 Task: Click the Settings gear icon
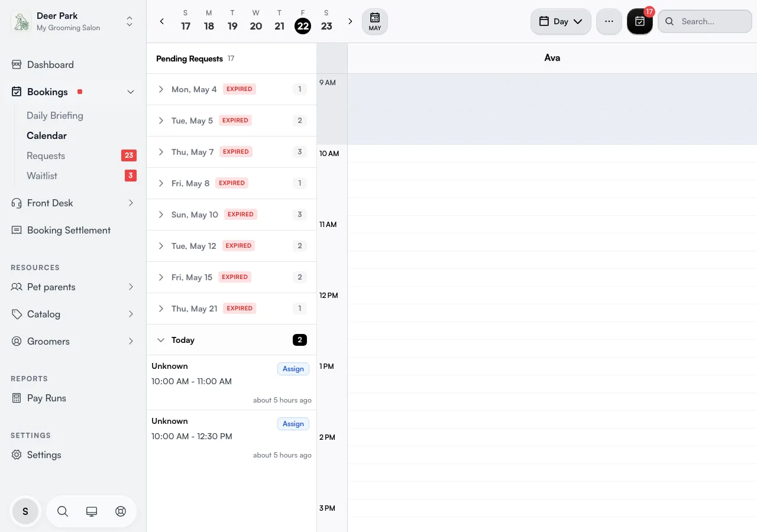point(17,455)
